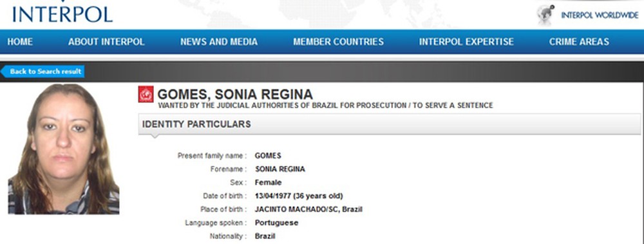
Task: Click the wanted by Brazil authorities subtitle
Action: coord(325,106)
